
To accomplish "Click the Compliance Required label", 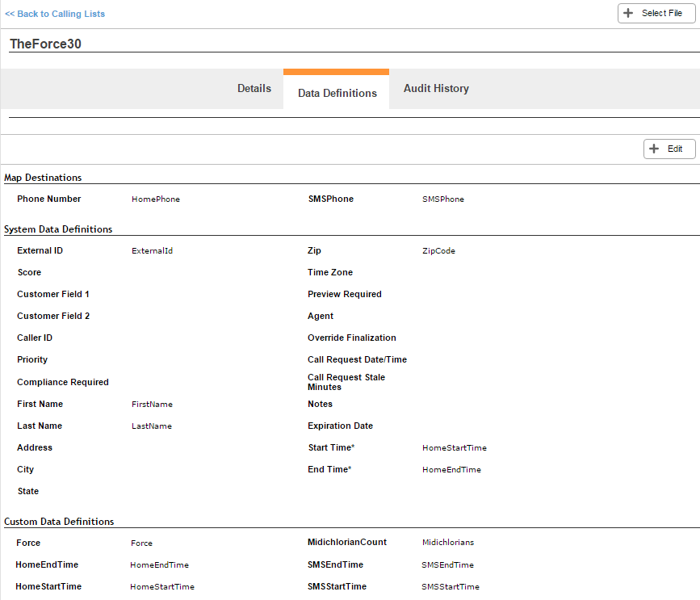I will pos(62,382).
